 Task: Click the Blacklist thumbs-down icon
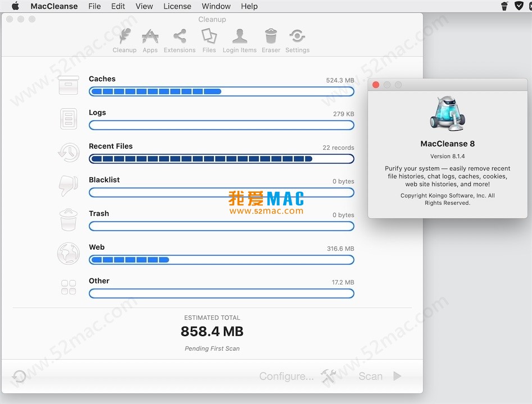pyautogui.click(x=68, y=186)
